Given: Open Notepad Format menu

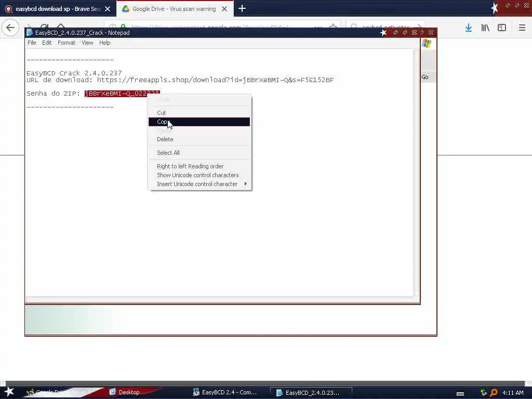Looking at the screenshot, I should (66, 43).
